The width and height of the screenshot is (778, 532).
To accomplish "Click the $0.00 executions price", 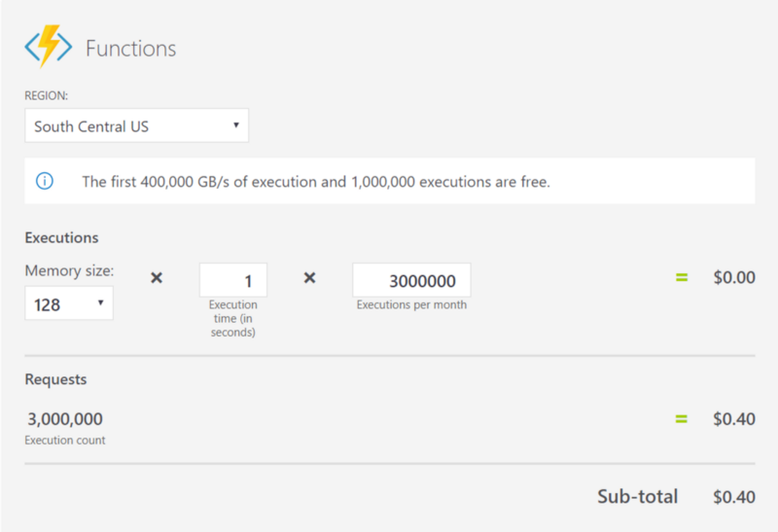I will coord(733,278).
